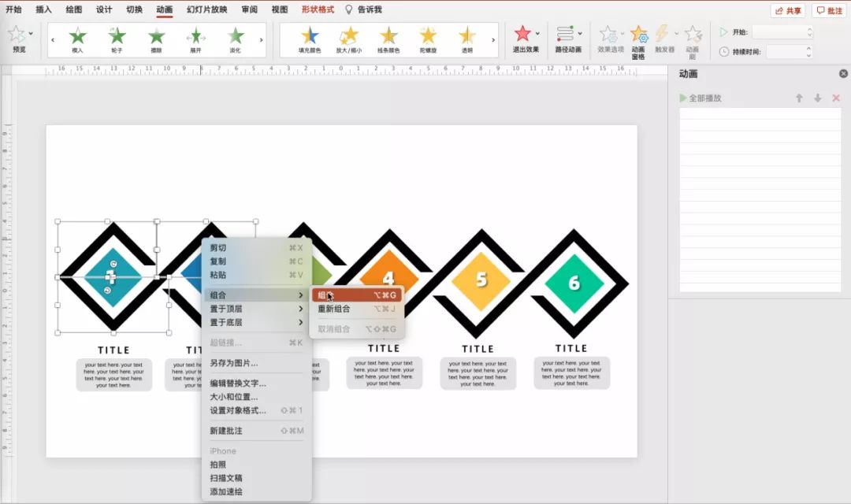The image size is (851, 504).
Task: Select 添加速绘 in the context menu
Action: pos(256,491)
